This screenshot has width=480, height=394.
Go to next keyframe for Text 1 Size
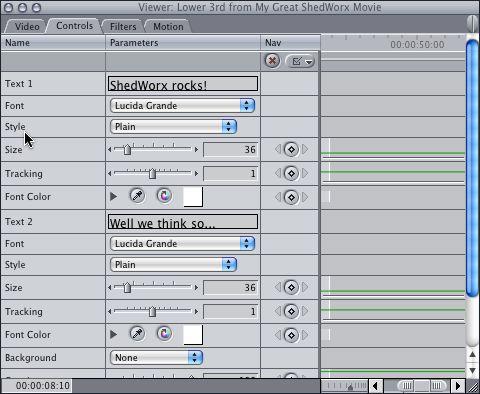[305, 149]
